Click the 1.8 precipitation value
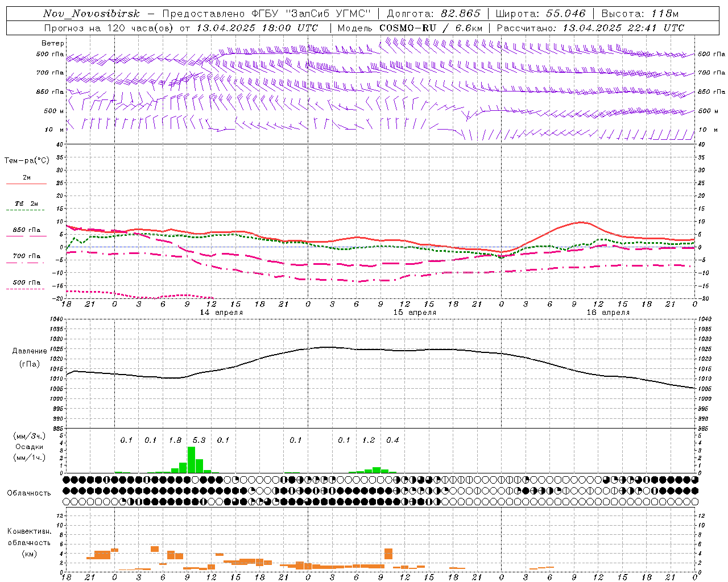 pyautogui.click(x=175, y=440)
